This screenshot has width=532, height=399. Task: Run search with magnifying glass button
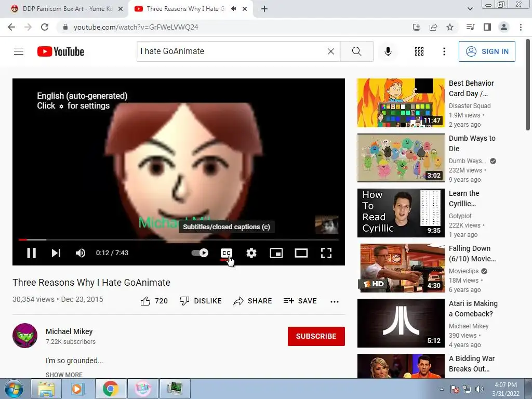(x=356, y=51)
